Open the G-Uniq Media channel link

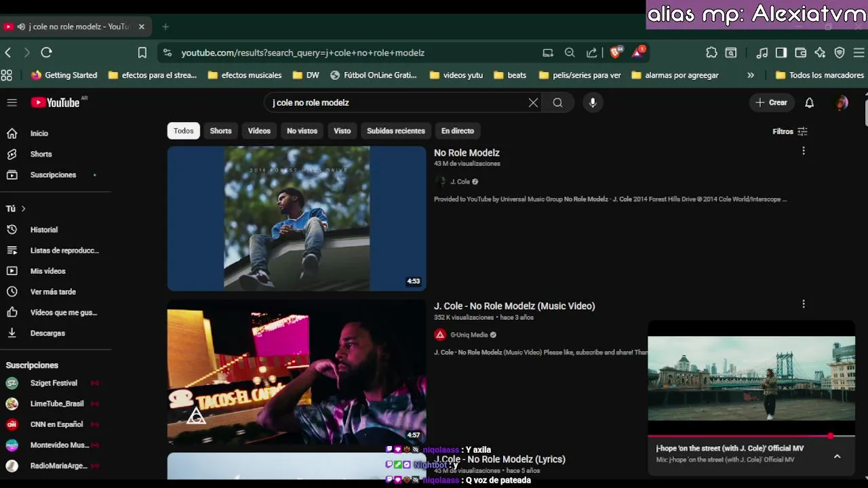(469, 335)
